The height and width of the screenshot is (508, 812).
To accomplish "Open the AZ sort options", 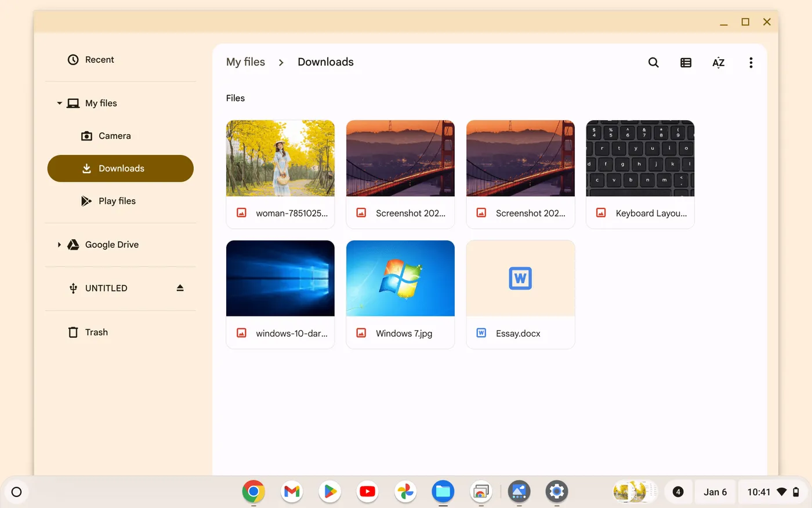I will 719,63.
